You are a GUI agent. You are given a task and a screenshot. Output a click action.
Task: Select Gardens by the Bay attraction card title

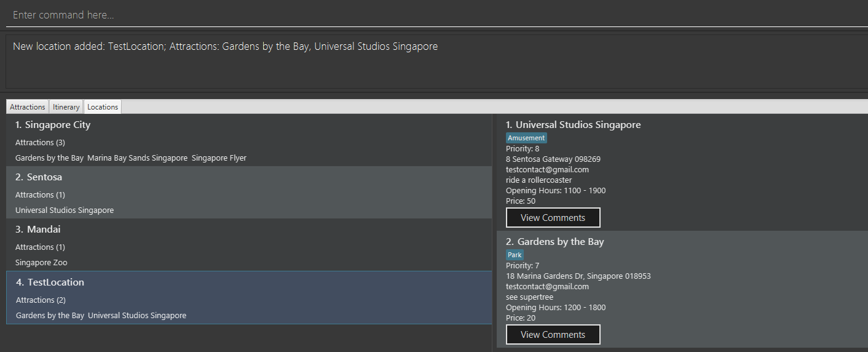click(554, 242)
